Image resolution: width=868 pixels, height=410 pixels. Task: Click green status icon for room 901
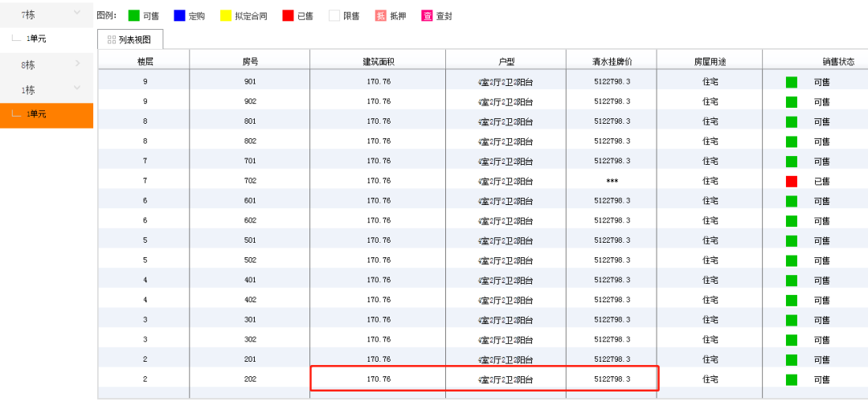coord(792,83)
